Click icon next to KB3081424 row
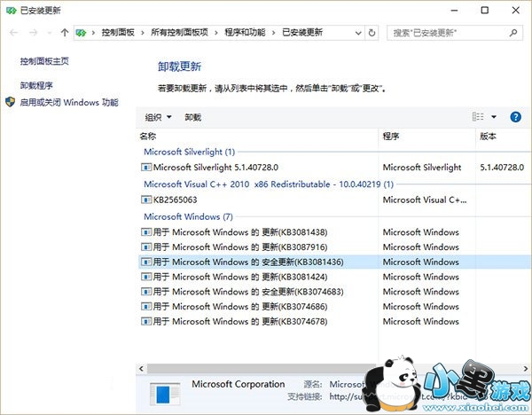This screenshot has width=532, height=415. [x=146, y=278]
